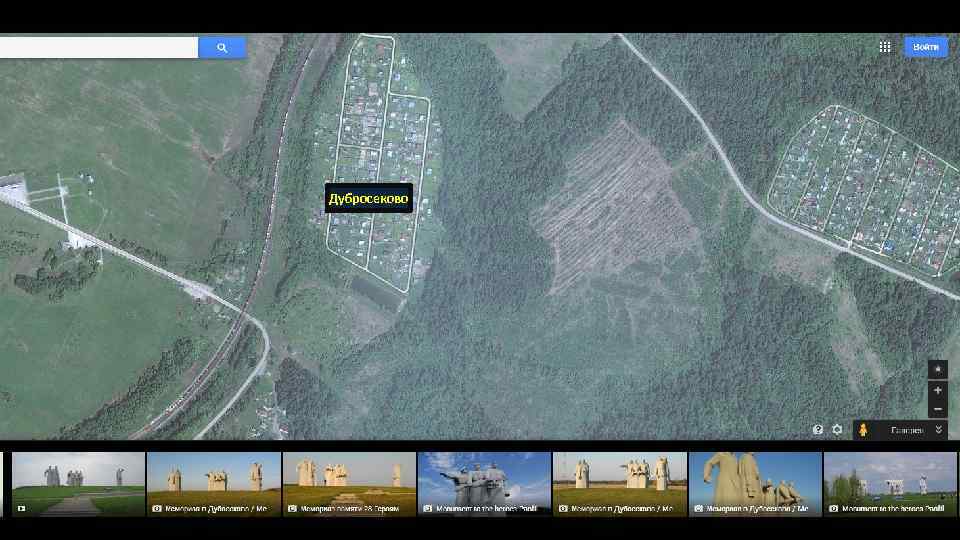Screen dimensions: 960x540
Task: Open the first video thumbnail of monument
Action: pyautogui.click(x=78, y=484)
